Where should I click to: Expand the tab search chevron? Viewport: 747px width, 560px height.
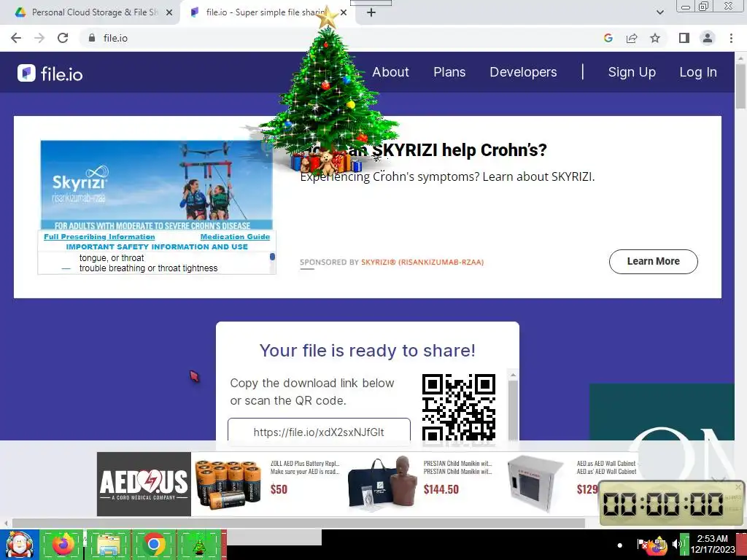click(x=659, y=12)
